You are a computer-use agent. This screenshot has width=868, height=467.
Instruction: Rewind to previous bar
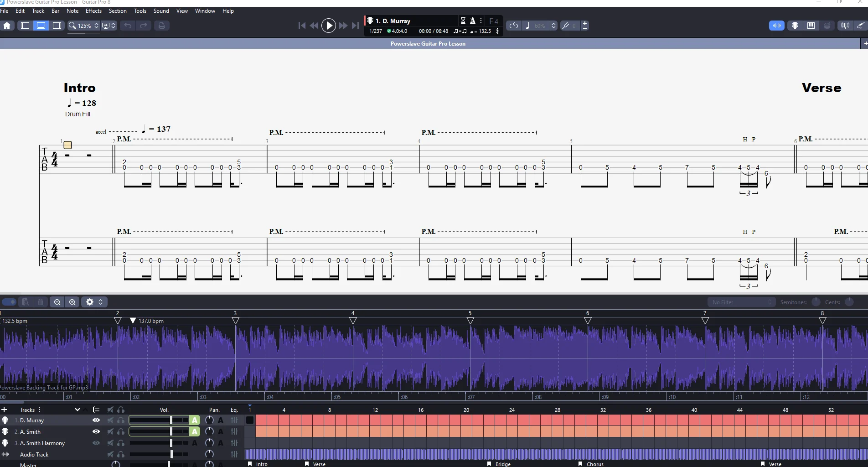click(x=314, y=26)
